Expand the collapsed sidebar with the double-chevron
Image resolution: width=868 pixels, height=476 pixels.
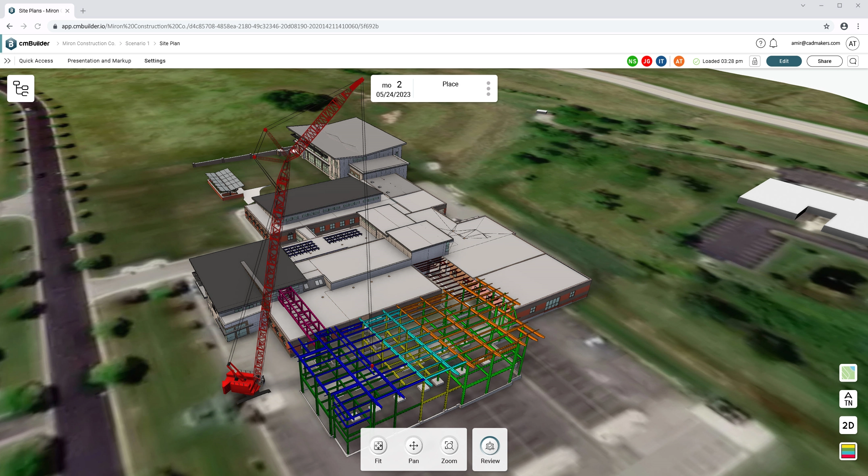pyautogui.click(x=7, y=61)
